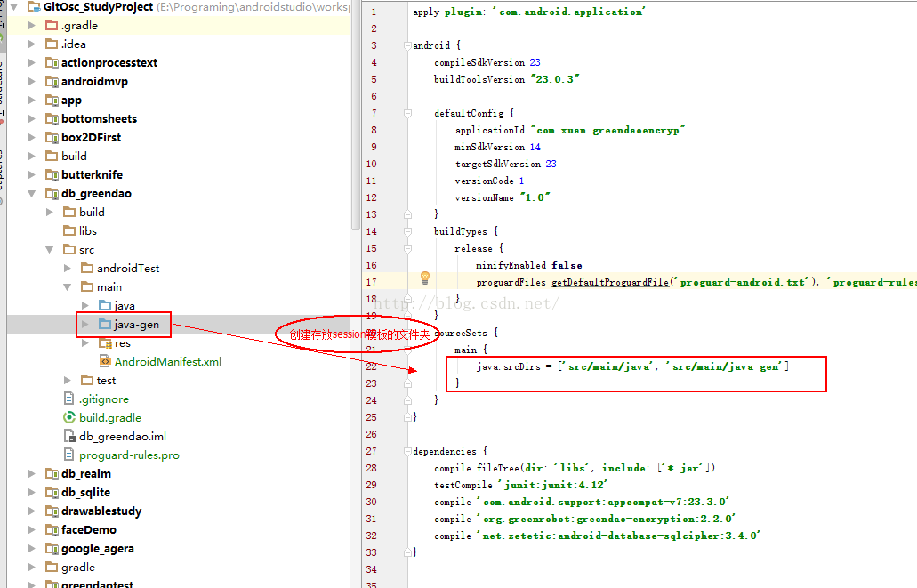Click the proguard-rules.pro file icon
The height and width of the screenshot is (588, 917).
click(69, 455)
